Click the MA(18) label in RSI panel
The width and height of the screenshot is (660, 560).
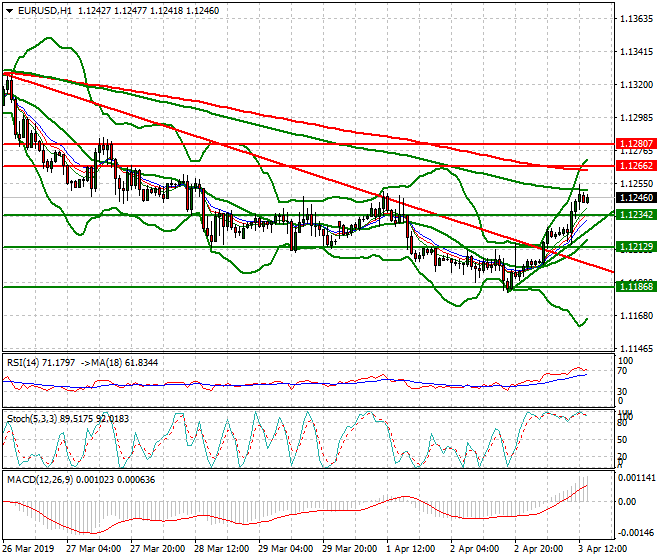(x=105, y=363)
